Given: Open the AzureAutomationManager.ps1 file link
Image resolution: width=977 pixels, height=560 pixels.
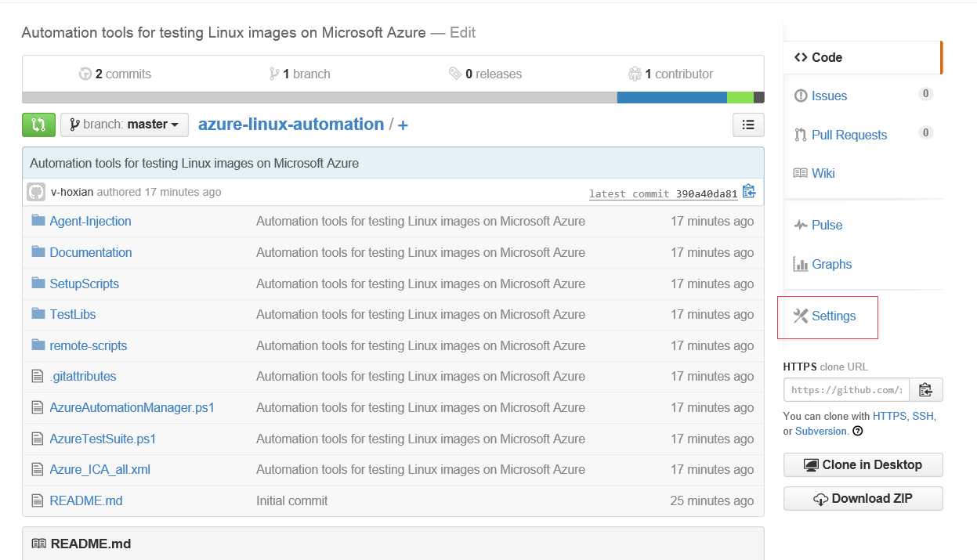Looking at the screenshot, I should [x=132, y=407].
